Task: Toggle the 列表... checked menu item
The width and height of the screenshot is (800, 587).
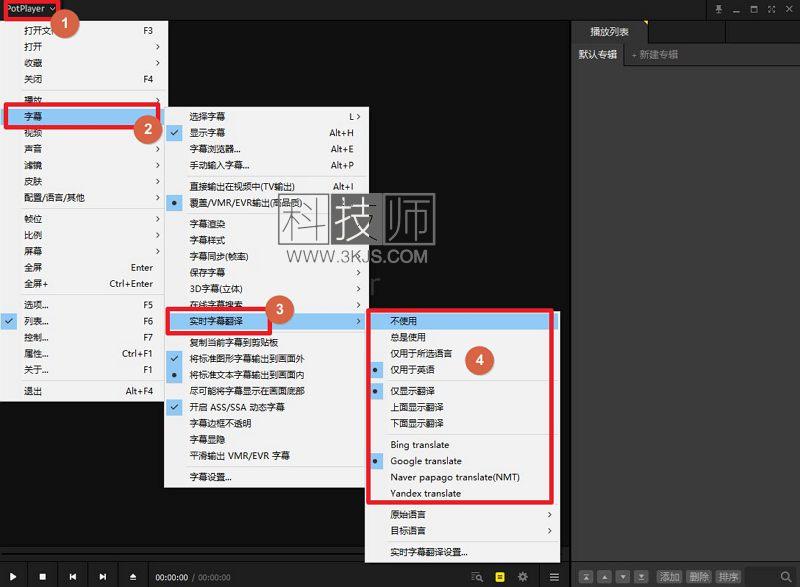Action: [x=83, y=321]
